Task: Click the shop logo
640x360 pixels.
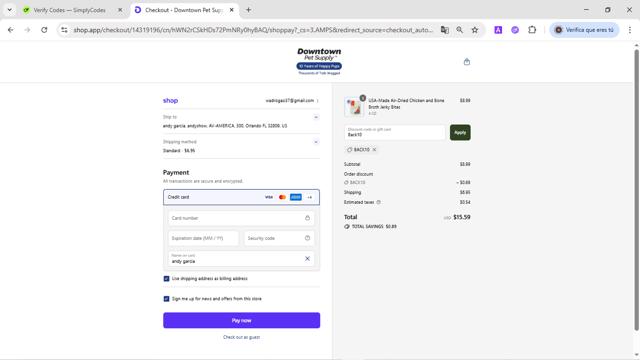Action: pyautogui.click(x=170, y=100)
